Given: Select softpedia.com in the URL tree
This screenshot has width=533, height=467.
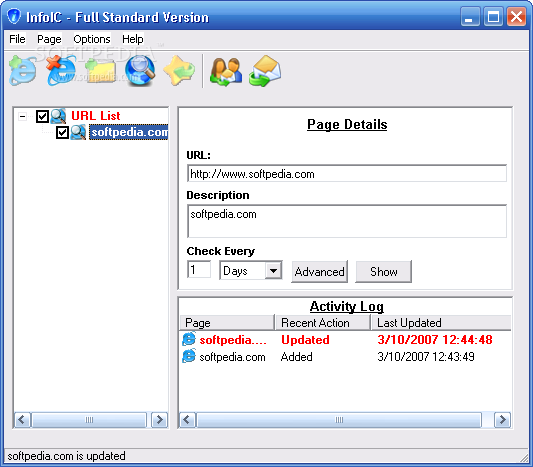Looking at the screenshot, I should [x=129, y=132].
